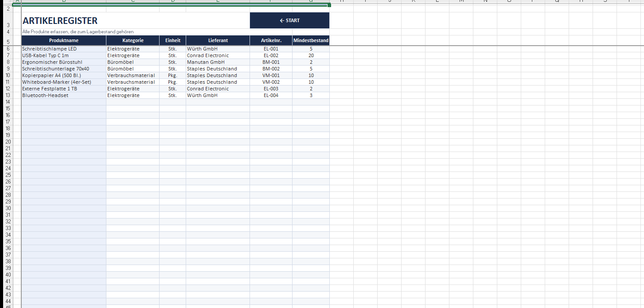Image resolution: width=644 pixels, height=308 pixels.
Task: Click the Mindestbestand value 20
Action: (311, 55)
